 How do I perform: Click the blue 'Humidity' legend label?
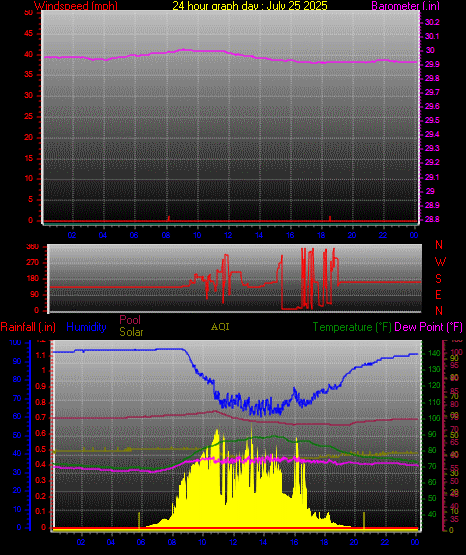pos(86,327)
